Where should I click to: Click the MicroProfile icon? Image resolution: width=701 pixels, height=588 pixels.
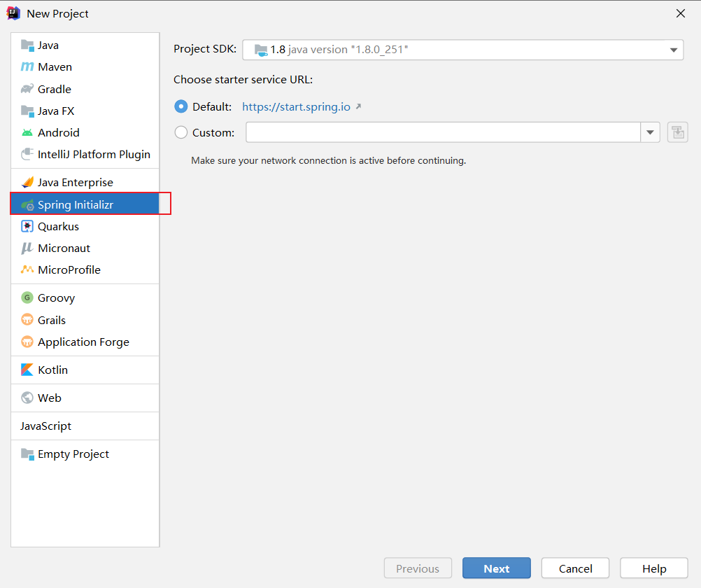pos(27,269)
